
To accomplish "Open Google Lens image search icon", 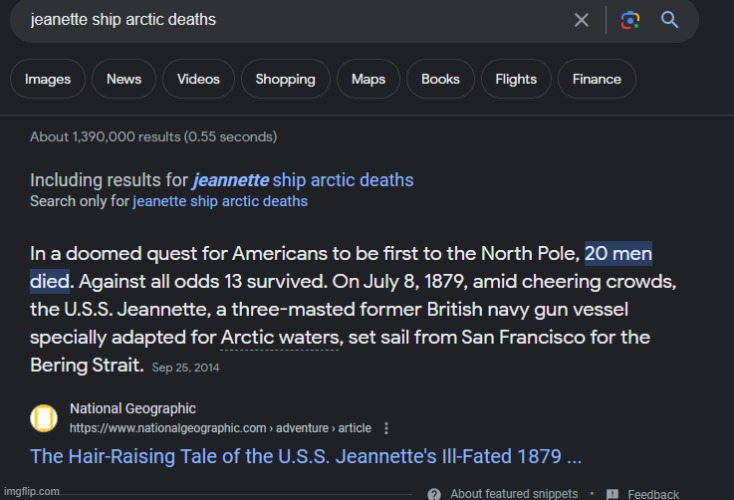I will point(630,20).
